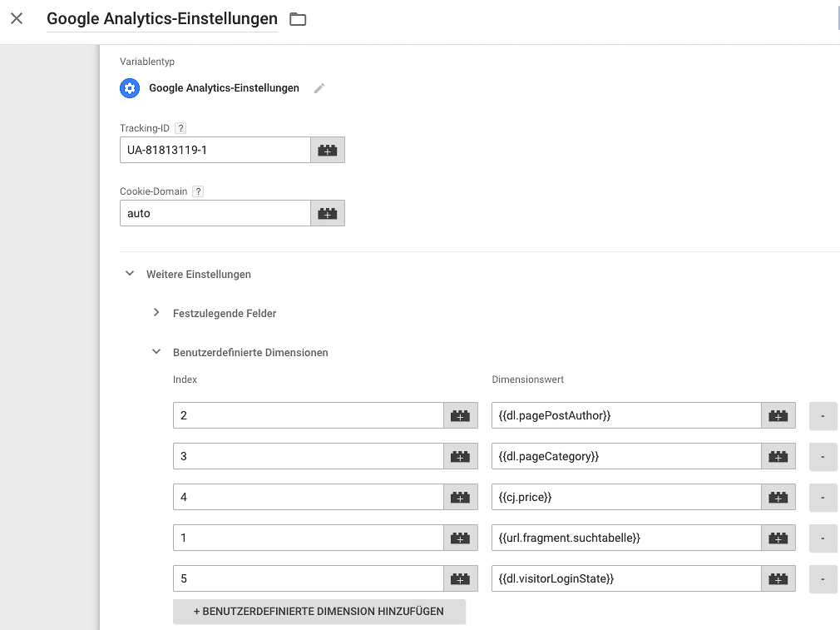The width and height of the screenshot is (840, 630).
Task: Click the dl.pagePostAuthor dimension value field
Action: coord(626,415)
